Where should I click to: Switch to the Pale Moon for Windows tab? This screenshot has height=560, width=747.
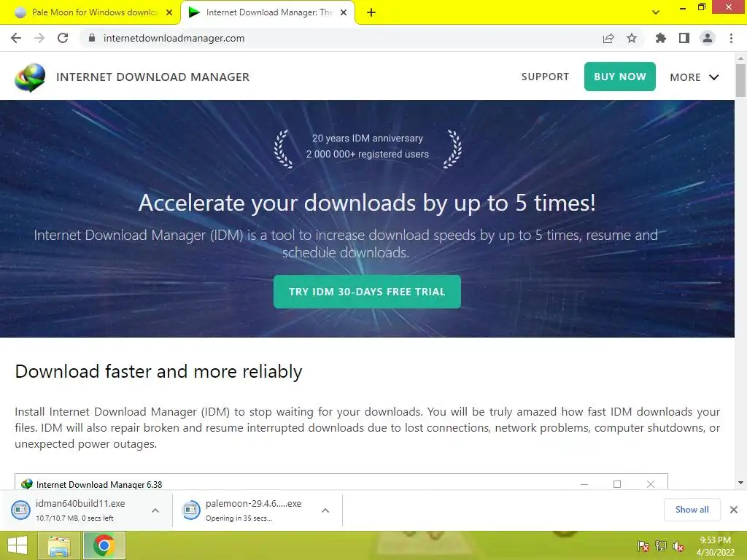coord(90,12)
